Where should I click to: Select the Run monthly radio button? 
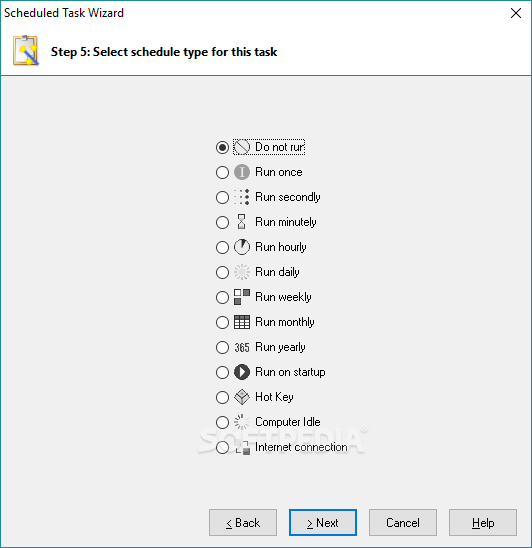pyautogui.click(x=222, y=322)
